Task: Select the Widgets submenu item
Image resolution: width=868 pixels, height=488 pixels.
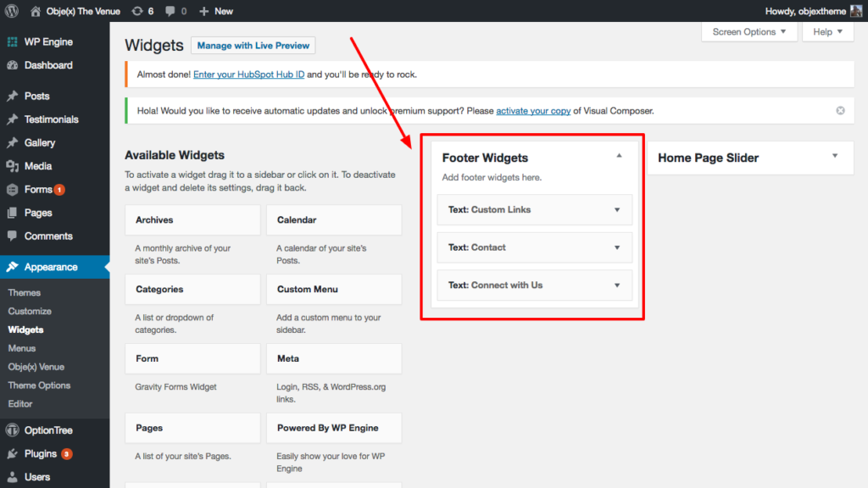Action: click(x=26, y=330)
